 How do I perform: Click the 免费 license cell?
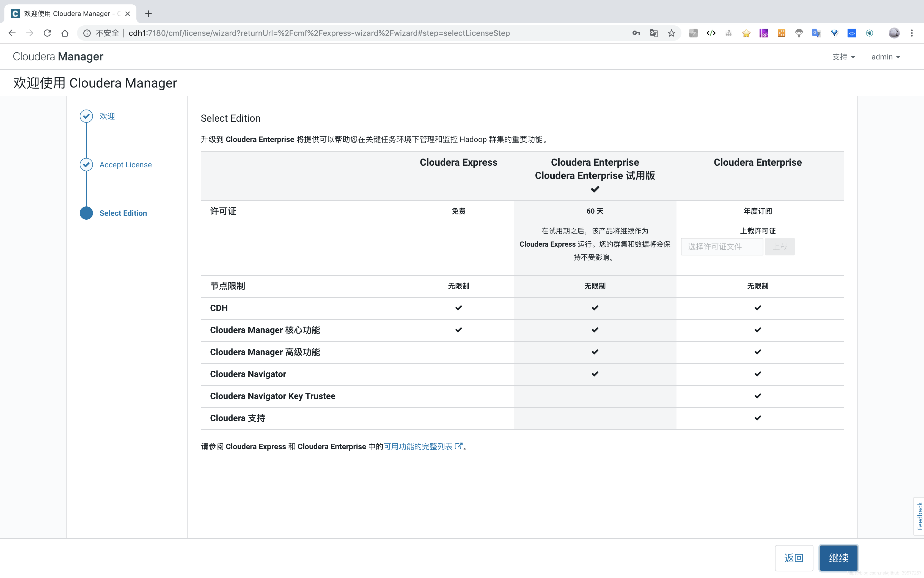459,211
